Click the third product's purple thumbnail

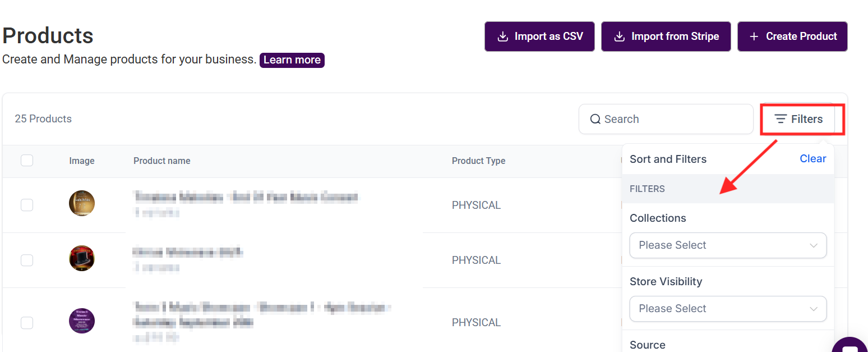pos(82,321)
